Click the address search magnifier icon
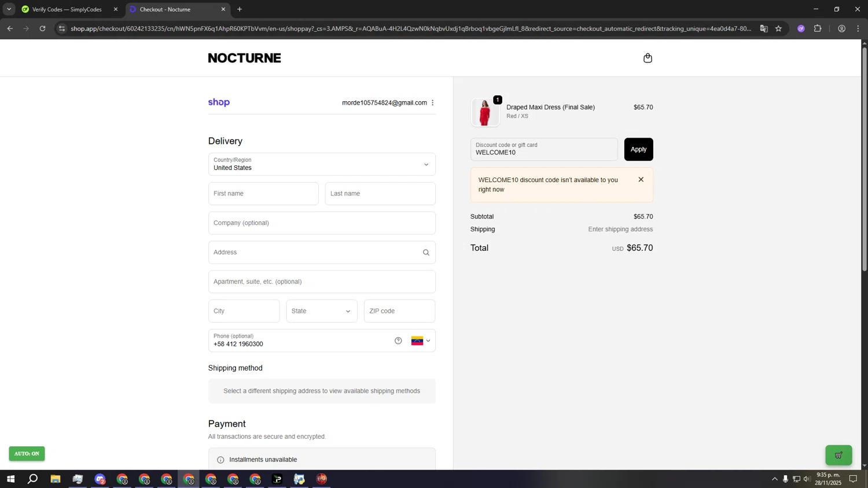The image size is (868, 488). (x=426, y=253)
